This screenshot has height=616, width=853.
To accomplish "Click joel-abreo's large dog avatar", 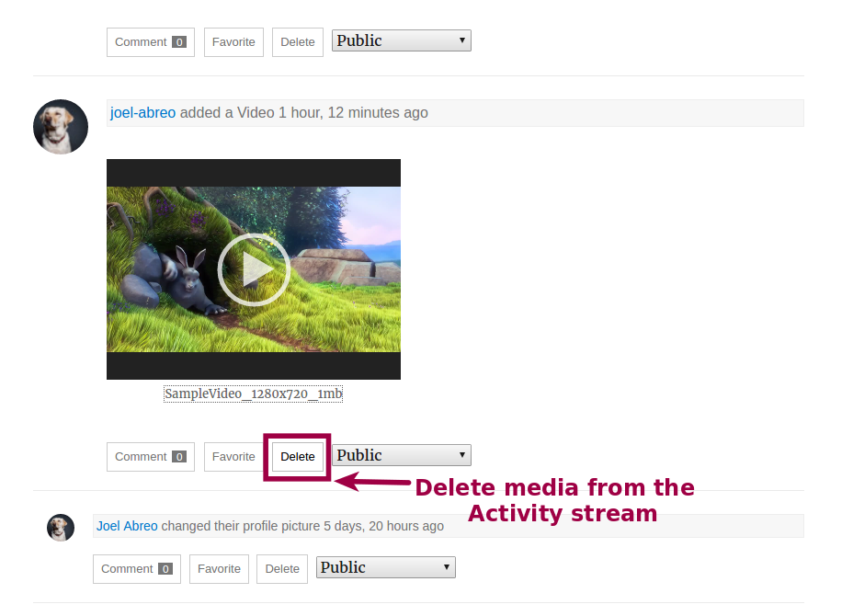I will tap(61, 127).
